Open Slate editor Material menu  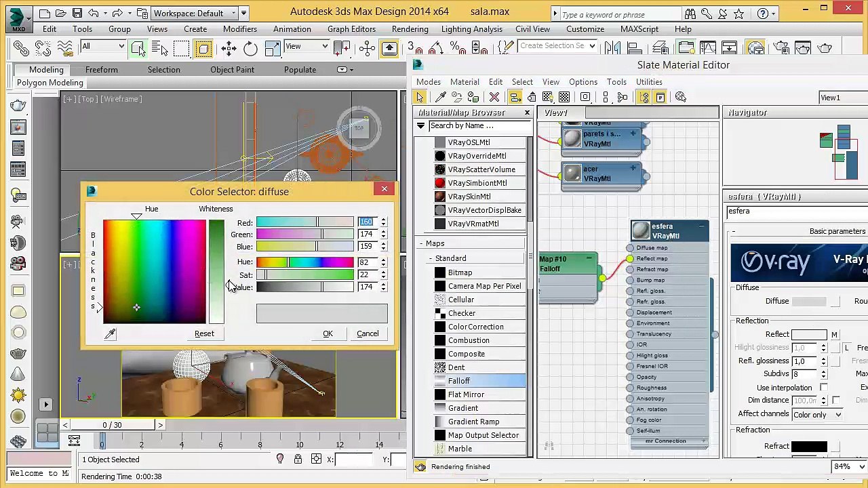[x=465, y=82]
